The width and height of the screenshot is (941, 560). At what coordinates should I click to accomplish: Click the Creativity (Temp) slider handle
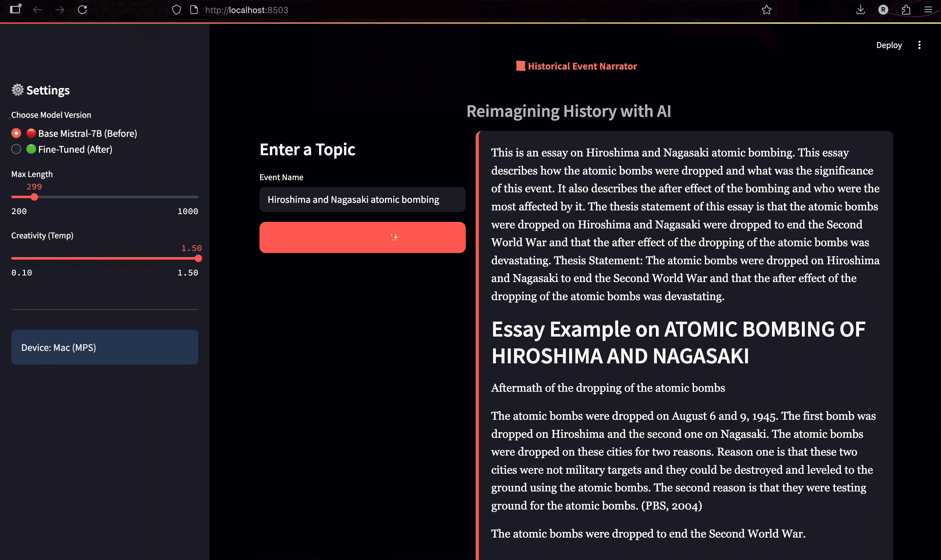click(198, 258)
